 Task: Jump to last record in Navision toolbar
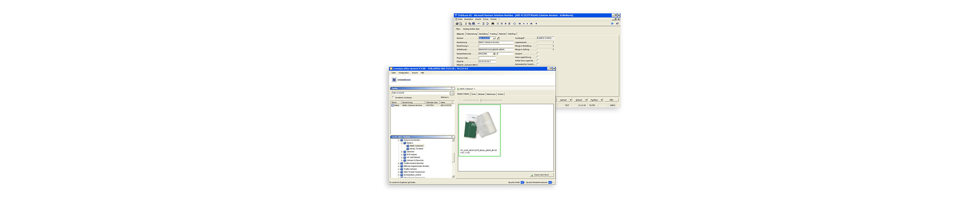coord(531,24)
